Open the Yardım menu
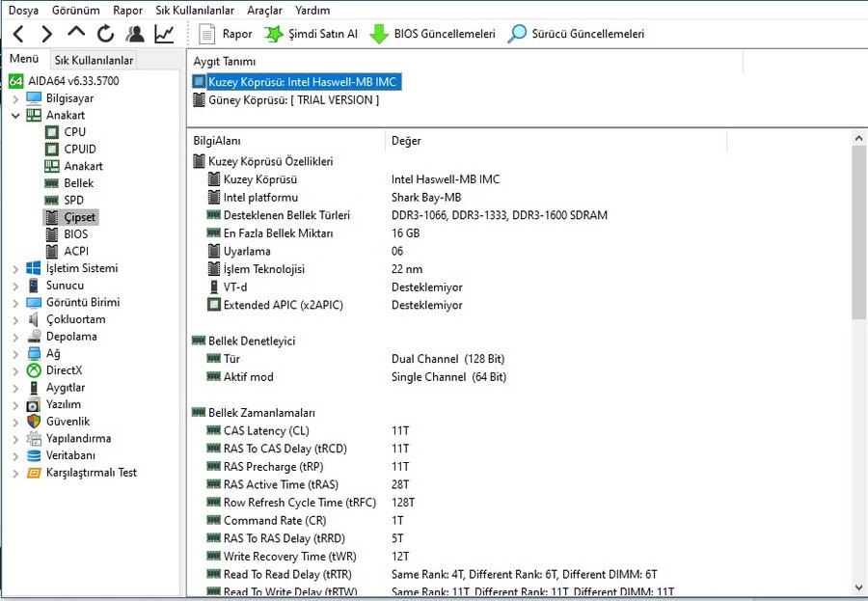This screenshot has width=868, height=601. pos(312,10)
